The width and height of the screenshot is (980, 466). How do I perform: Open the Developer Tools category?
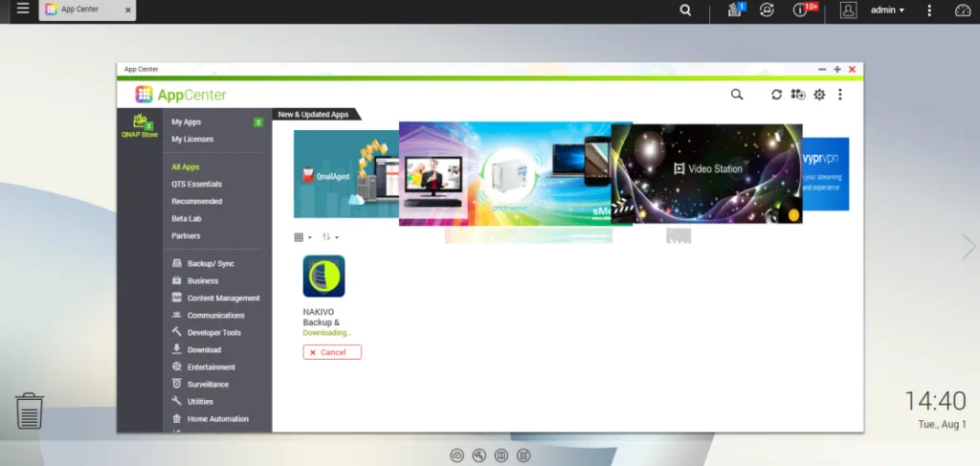click(213, 333)
